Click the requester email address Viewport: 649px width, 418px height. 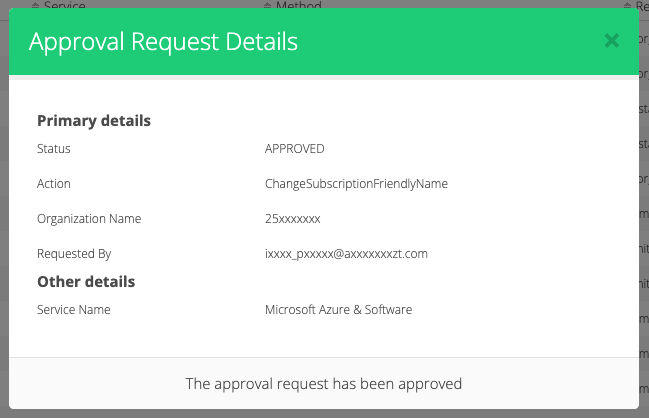pyautogui.click(x=346, y=254)
